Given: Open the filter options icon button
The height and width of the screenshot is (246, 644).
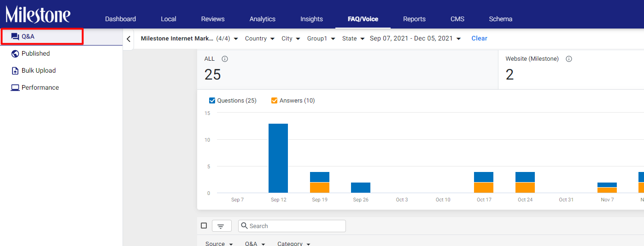Looking at the screenshot, I should [221, 226].
